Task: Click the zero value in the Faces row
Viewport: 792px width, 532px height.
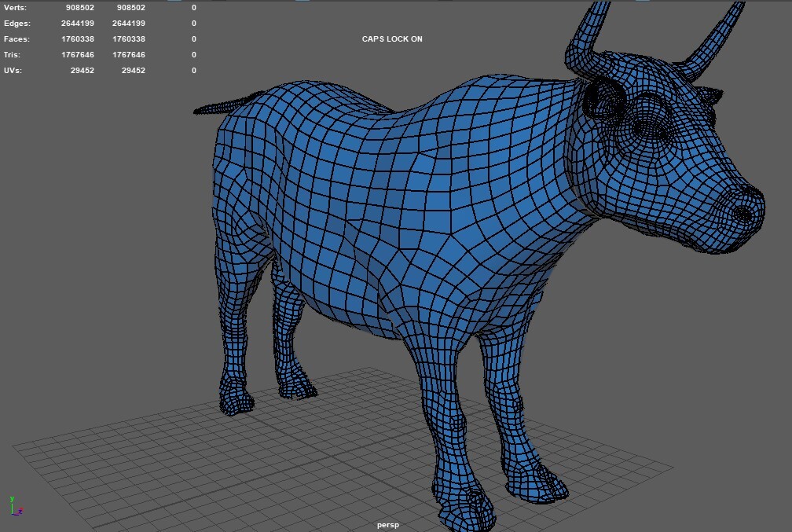Action: pyautogui.click(x=194, y=39)
